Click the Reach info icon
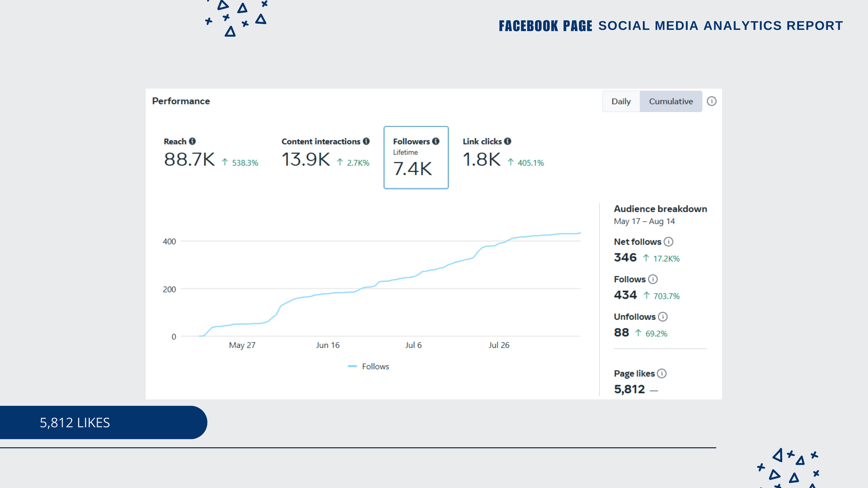 (192, 141)
